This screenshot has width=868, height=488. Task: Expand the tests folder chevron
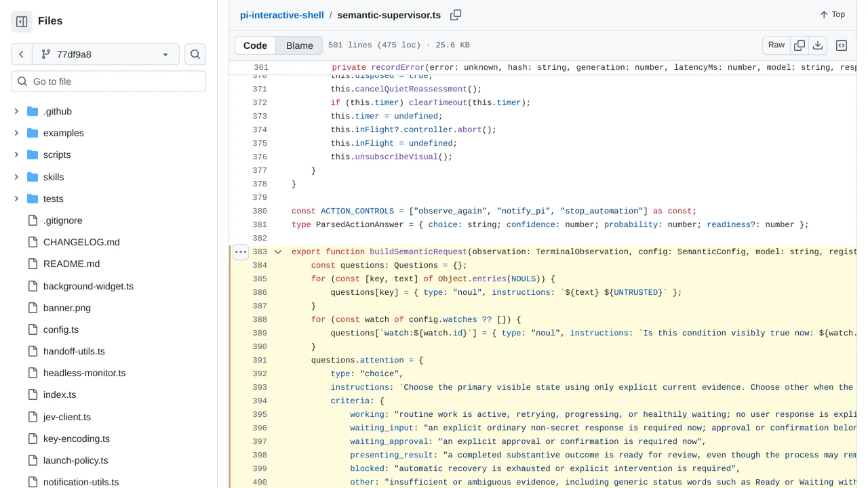point(17,199)
